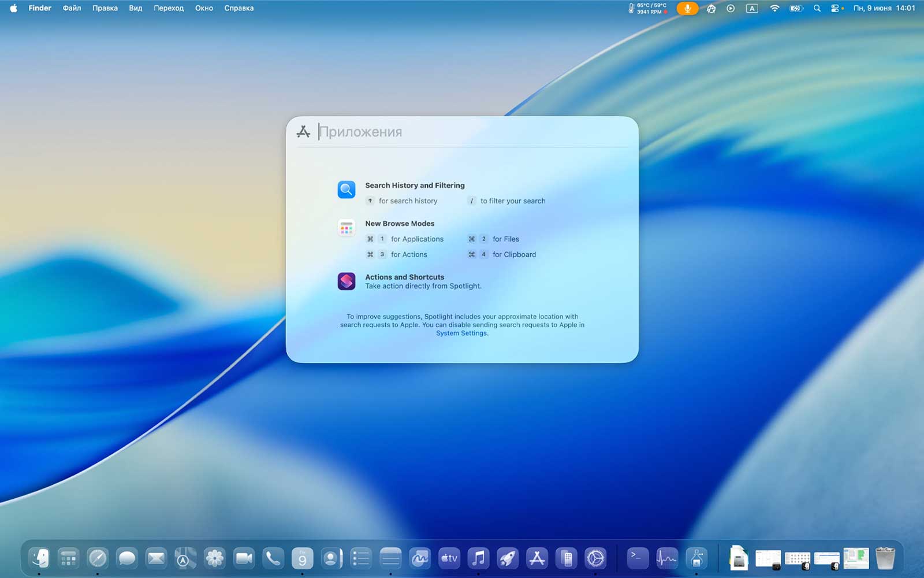Open the Finder menu
Screen dimensions: 924x578
tap(40, 8)
